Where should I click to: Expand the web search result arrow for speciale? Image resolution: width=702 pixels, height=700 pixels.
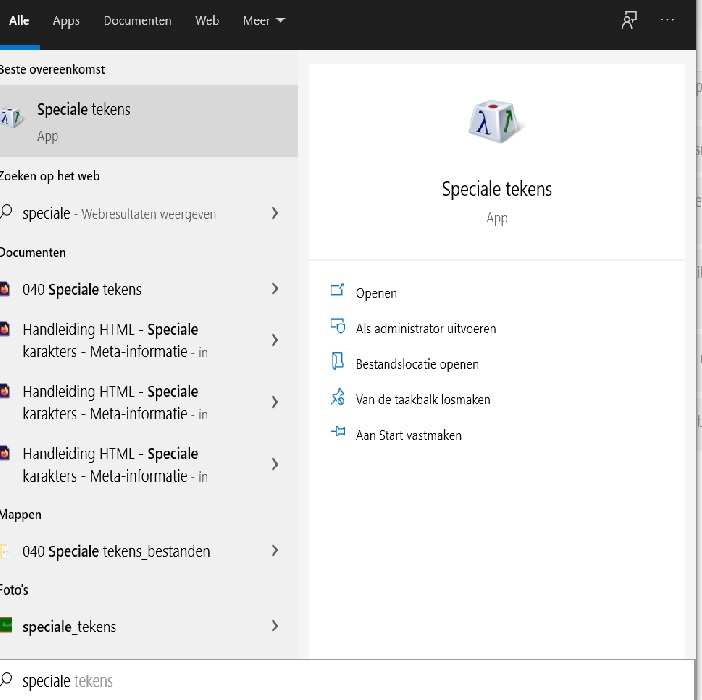click(275, 213)
